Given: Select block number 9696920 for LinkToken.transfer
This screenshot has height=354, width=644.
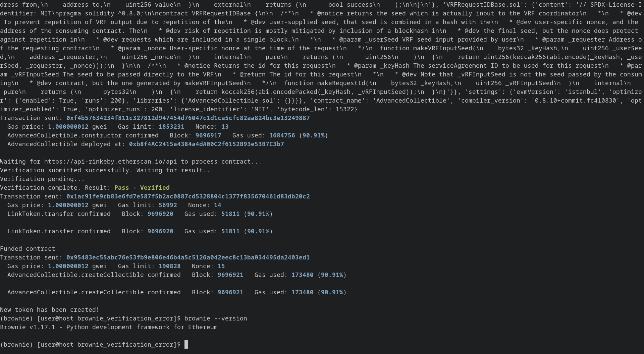Looking at the screenshot, I should (x=160, y=214).
